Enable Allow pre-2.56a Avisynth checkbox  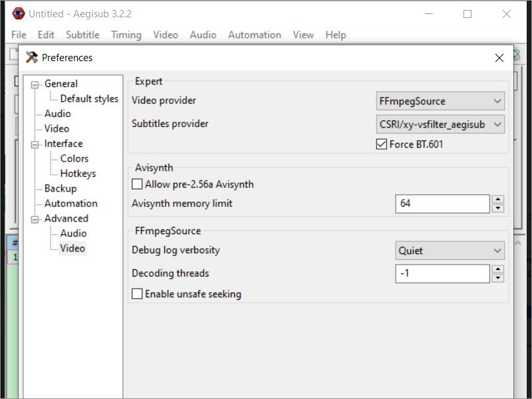pos(138,184)
